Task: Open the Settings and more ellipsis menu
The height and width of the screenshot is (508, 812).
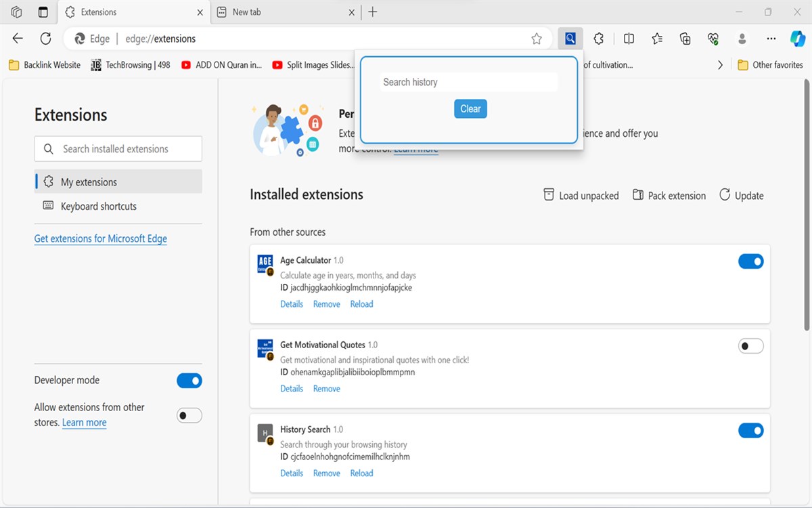Action: point(771,39)
